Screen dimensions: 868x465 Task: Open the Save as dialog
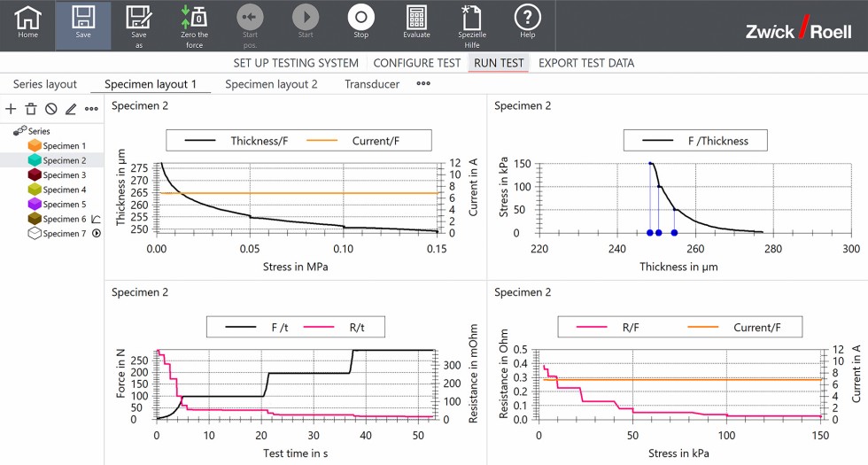click(138, 25)
